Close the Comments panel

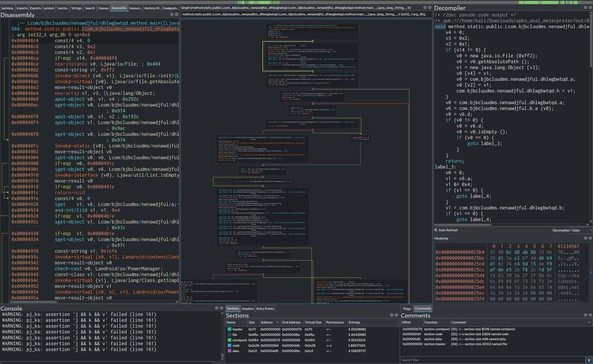click(591, 315)
